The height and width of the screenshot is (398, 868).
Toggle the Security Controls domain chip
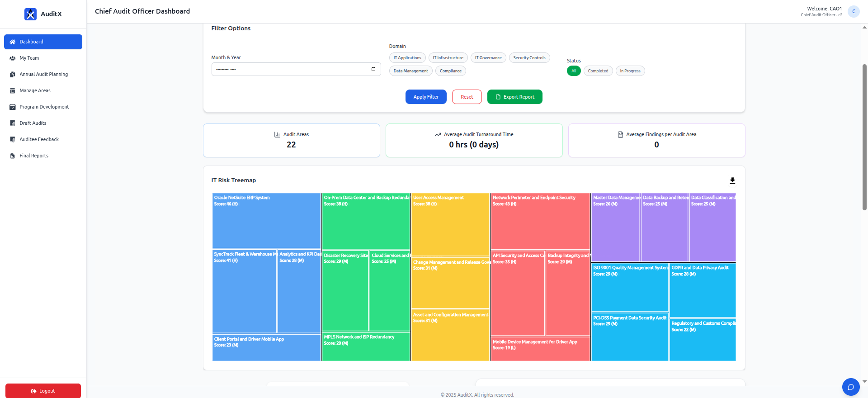point(529,58)
